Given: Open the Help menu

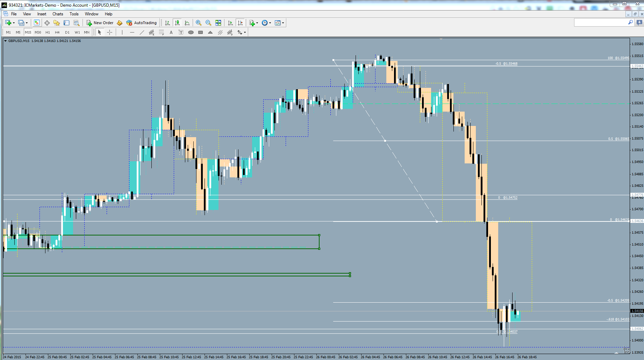Looking at the screenshot, I should click(109, 14).
